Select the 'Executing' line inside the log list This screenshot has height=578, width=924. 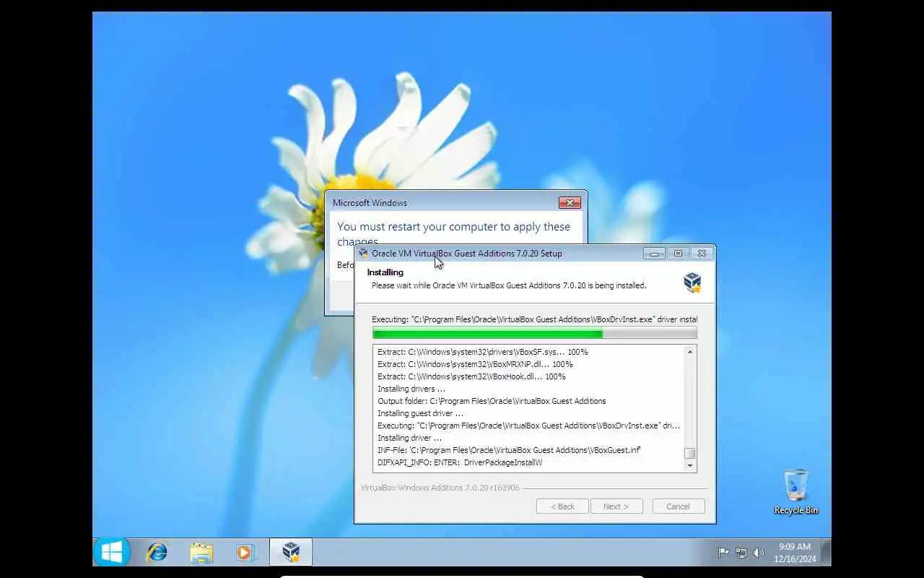(x=528, y=426)
